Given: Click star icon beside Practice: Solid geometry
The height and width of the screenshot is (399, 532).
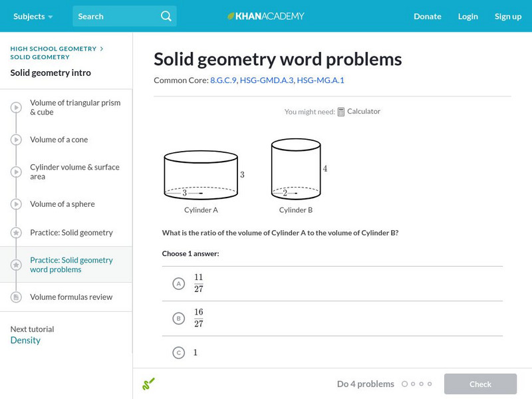Looking at the screenshot, I should point(16,233).
